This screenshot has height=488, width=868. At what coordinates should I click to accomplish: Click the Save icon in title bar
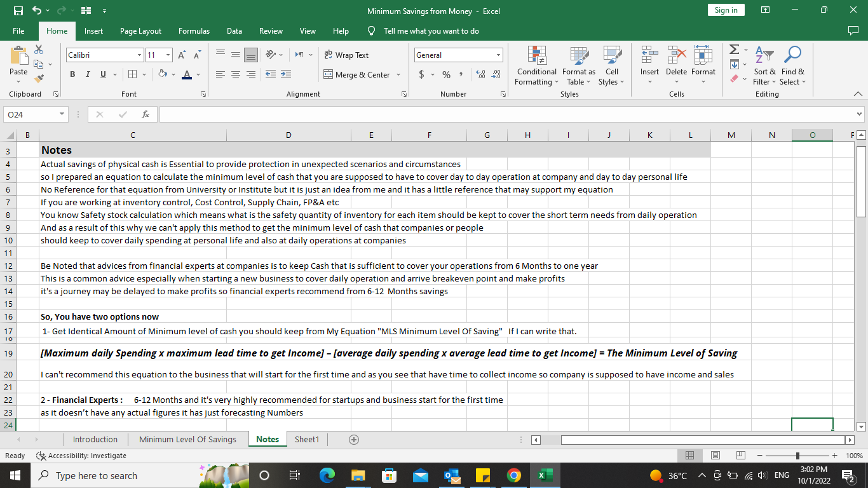pos(18,10)
